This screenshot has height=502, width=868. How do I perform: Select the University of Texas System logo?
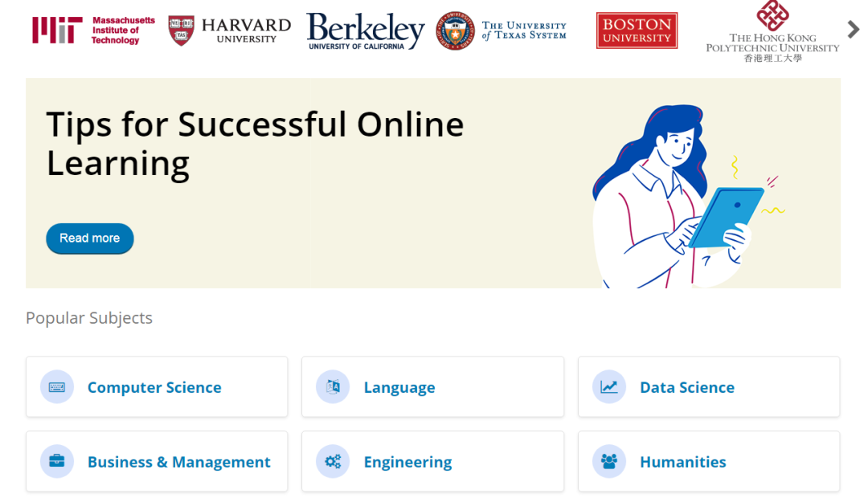(x=501, y=31)
